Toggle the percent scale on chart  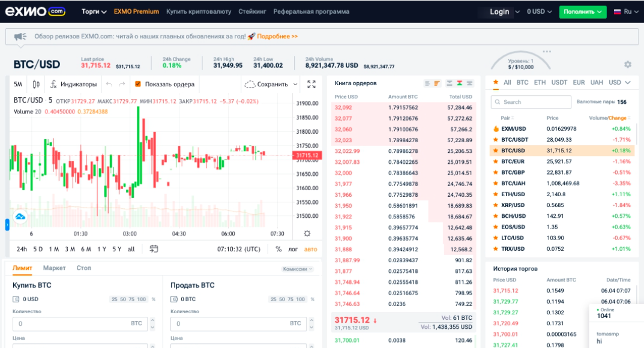point(278,249)
